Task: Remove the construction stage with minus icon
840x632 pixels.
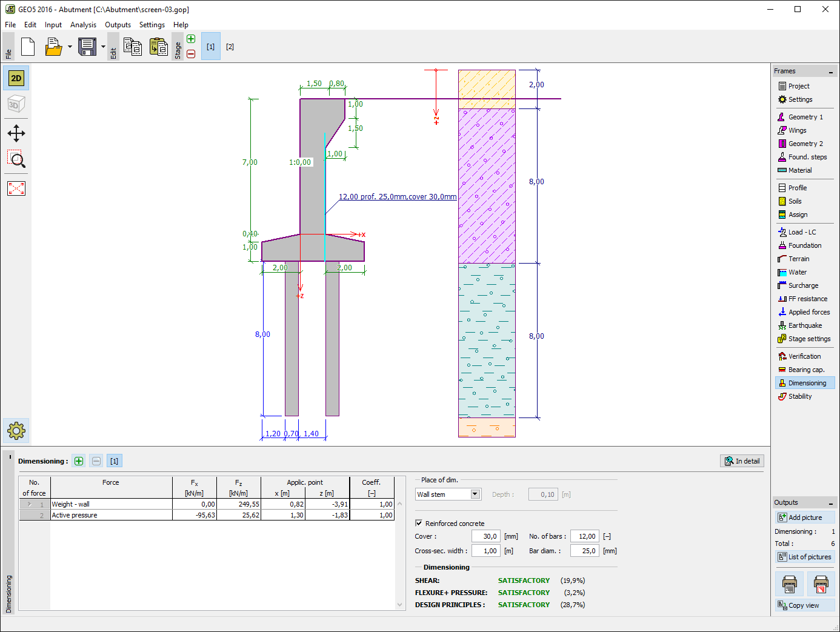Action: pyautogui.click(x=191, y=54)
